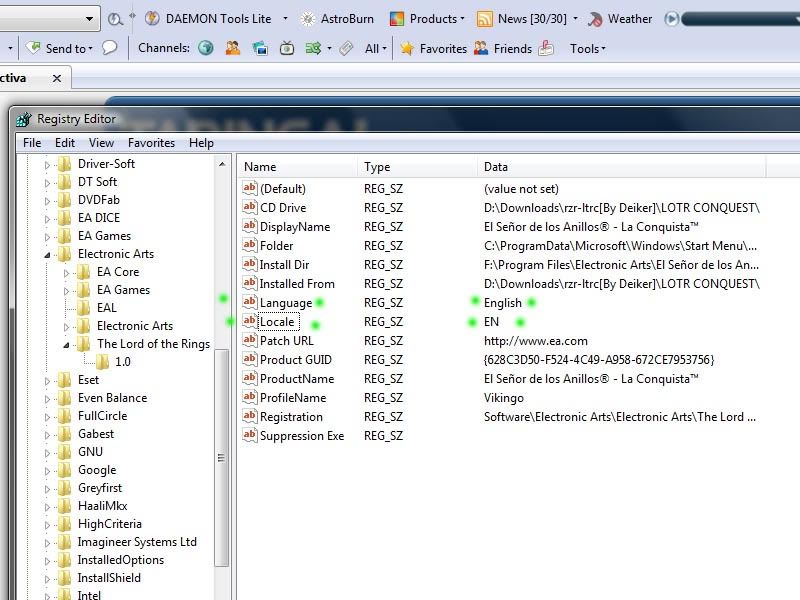The image size is (800, 600).
Task: Open the View menu in Registry Editor
Action: click(101, 143)
